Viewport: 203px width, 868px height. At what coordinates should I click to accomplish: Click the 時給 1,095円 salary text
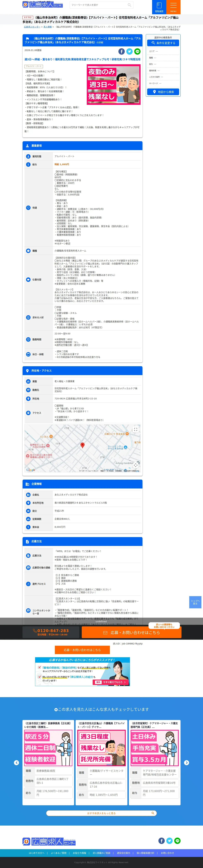point(62,165)
